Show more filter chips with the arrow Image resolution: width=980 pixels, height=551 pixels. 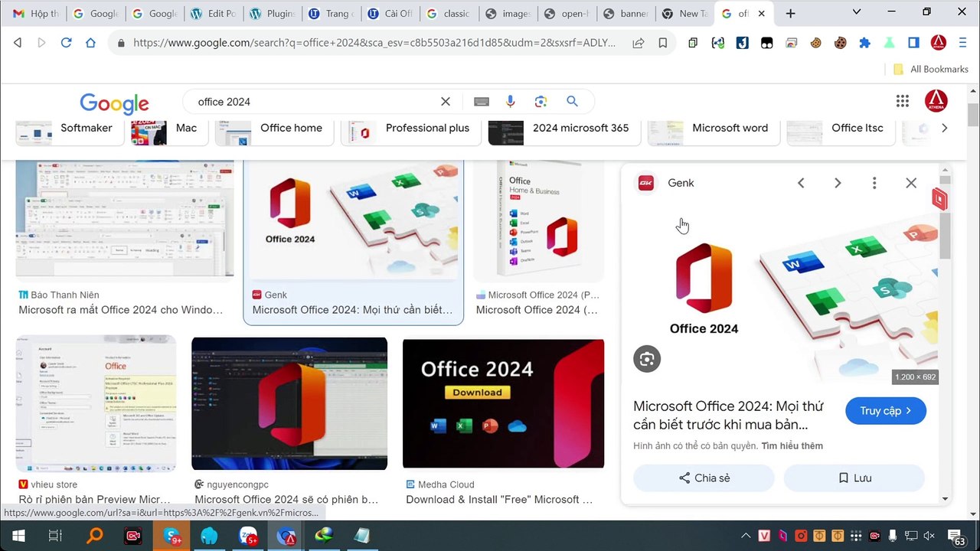[x=944, y=128]
